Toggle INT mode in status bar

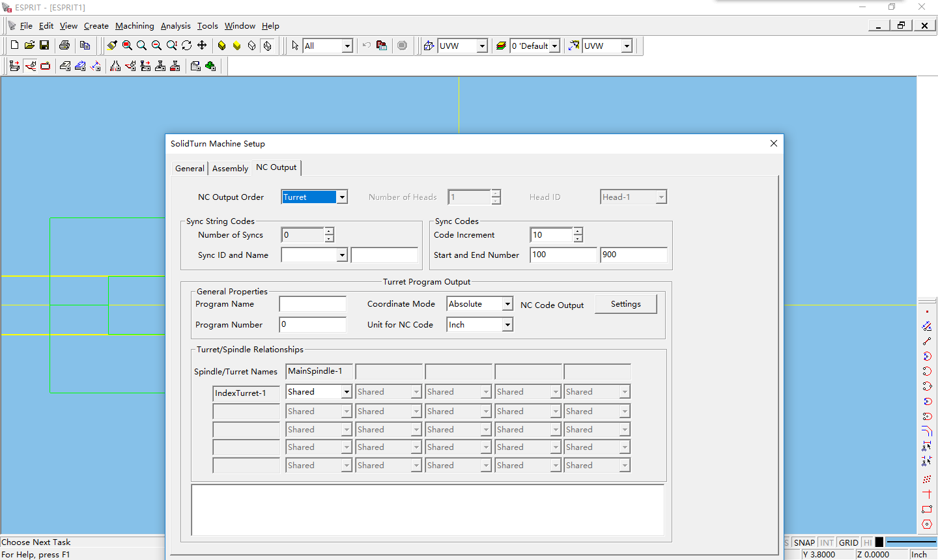(827, 542)
